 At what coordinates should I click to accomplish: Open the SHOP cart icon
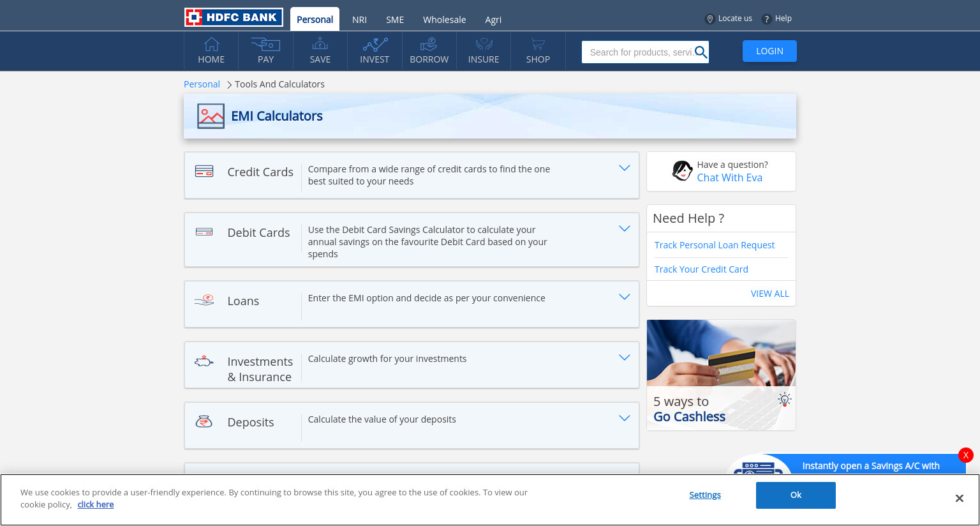click(538, 44)
